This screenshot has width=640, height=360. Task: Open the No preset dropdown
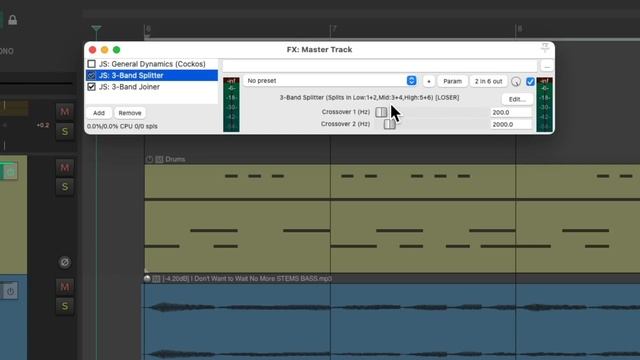pos(330,81)
